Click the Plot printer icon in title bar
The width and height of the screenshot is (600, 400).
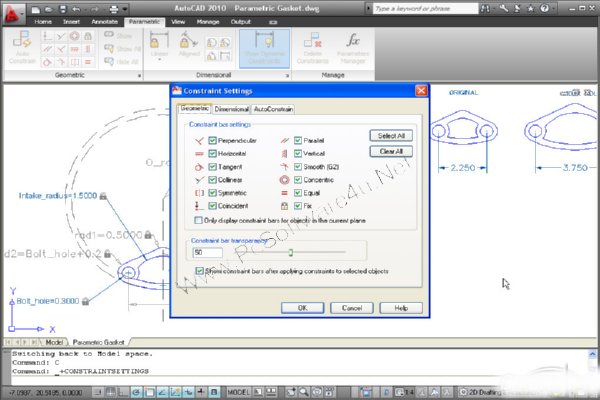(x=114, y=9)
